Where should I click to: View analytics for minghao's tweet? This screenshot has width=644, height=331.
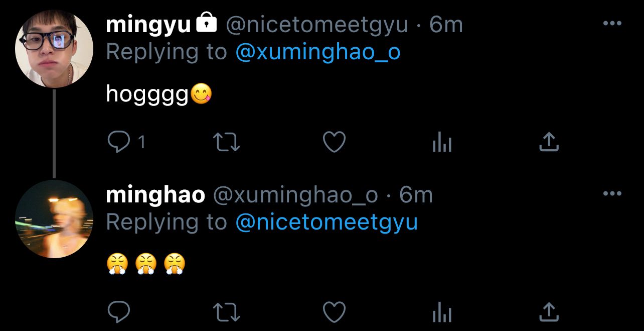pyautogui.click(x=442, y=312)
